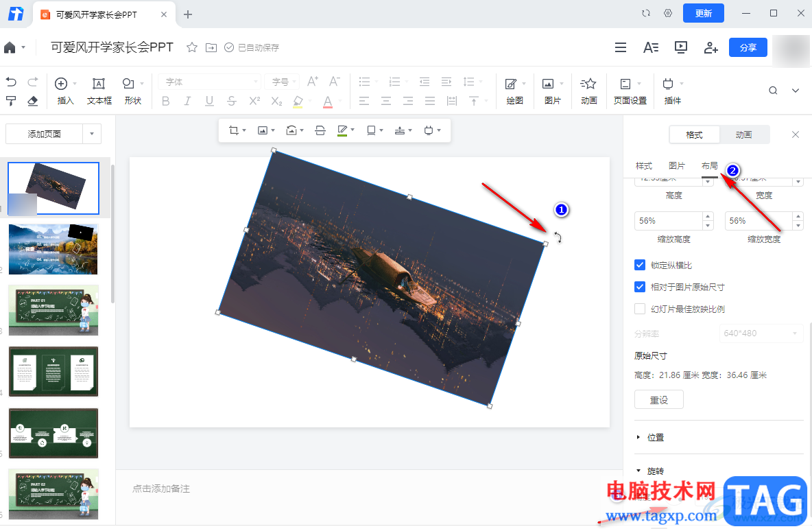Toggle subscript formatting

click(276, 101)
